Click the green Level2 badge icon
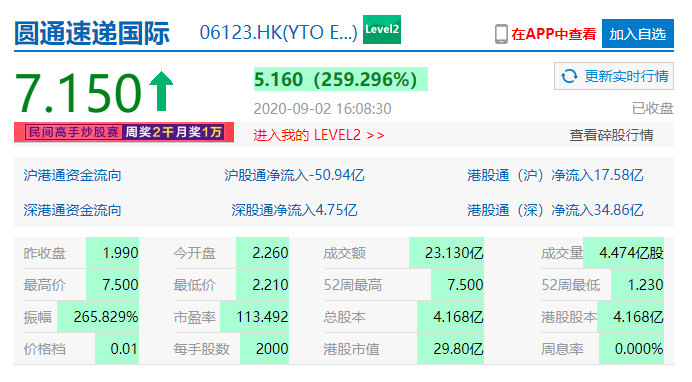 382,30
